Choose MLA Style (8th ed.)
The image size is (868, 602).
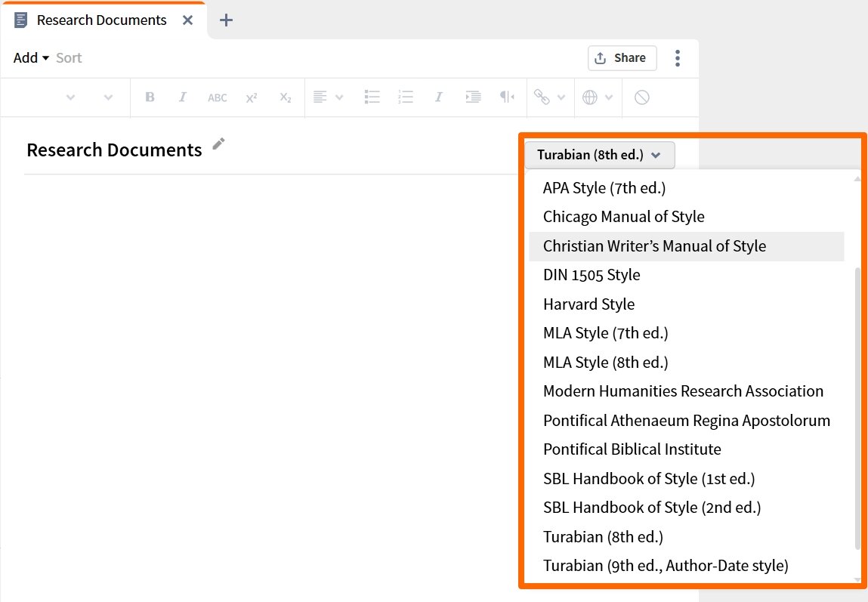point(687,363)
